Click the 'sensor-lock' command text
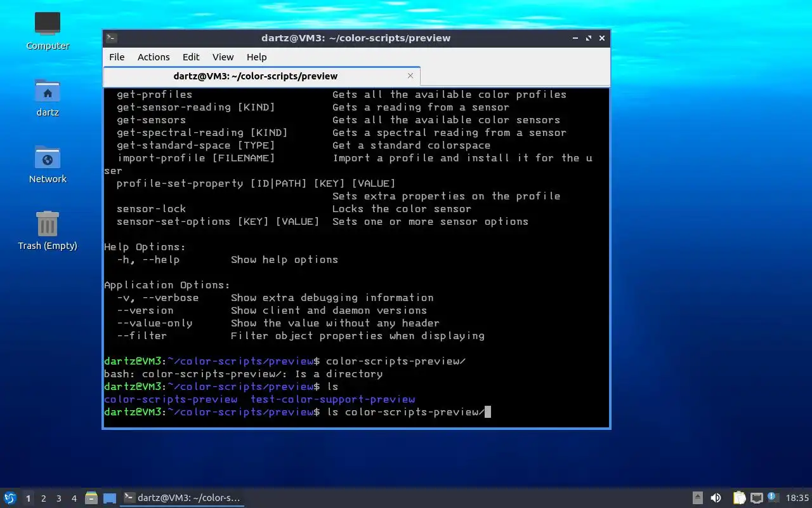Image resolution: width=812 pixels, height=508 pixels. click(x=151, y=209)
